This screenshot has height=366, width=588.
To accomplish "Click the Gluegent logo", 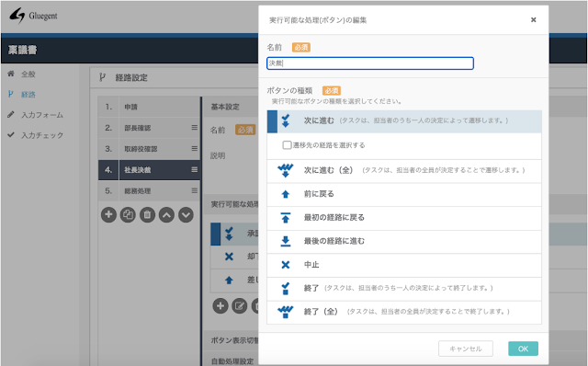I will point(33,16).
